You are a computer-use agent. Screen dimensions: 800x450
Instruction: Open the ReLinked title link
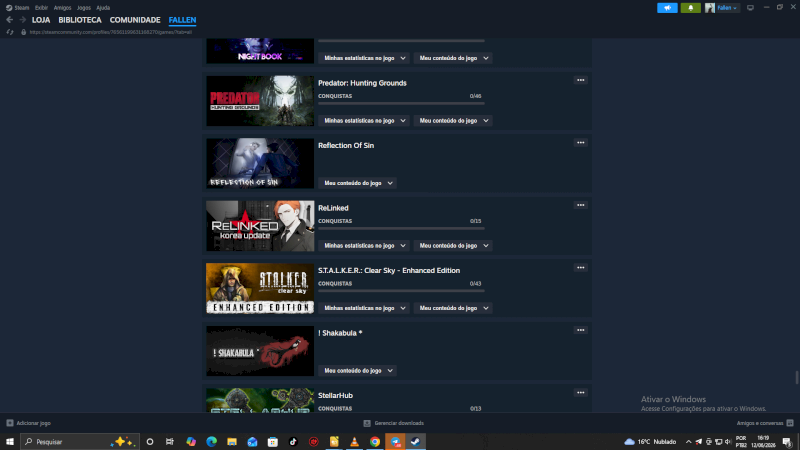coord(333,208)
